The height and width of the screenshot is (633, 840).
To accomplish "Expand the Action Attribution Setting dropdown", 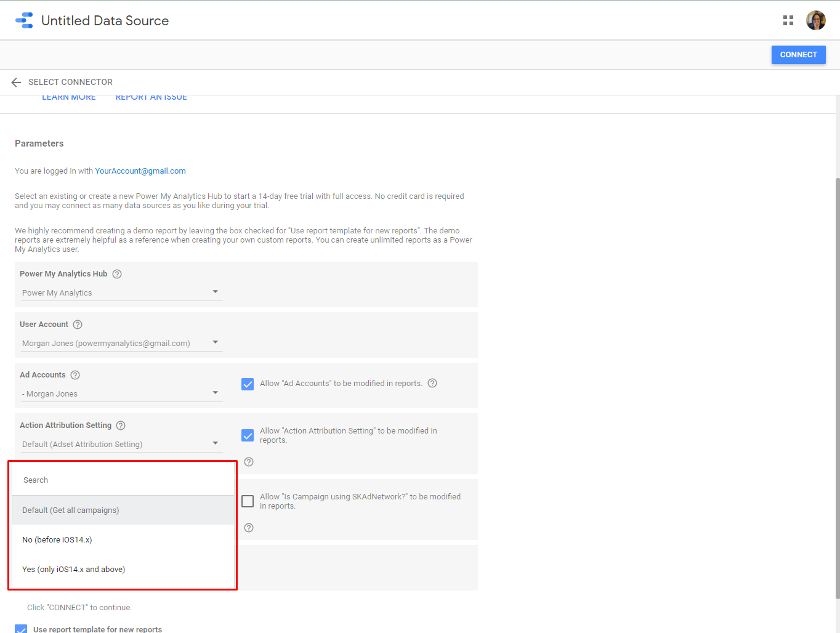I will click(121, 444).
